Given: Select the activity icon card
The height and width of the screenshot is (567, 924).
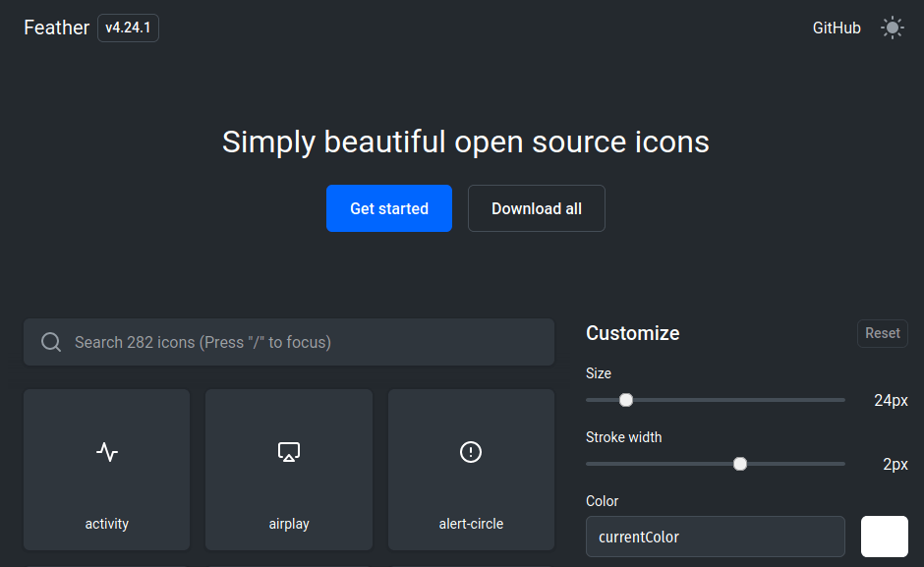Looking at the screenshot, I should [x=107, y=469].
